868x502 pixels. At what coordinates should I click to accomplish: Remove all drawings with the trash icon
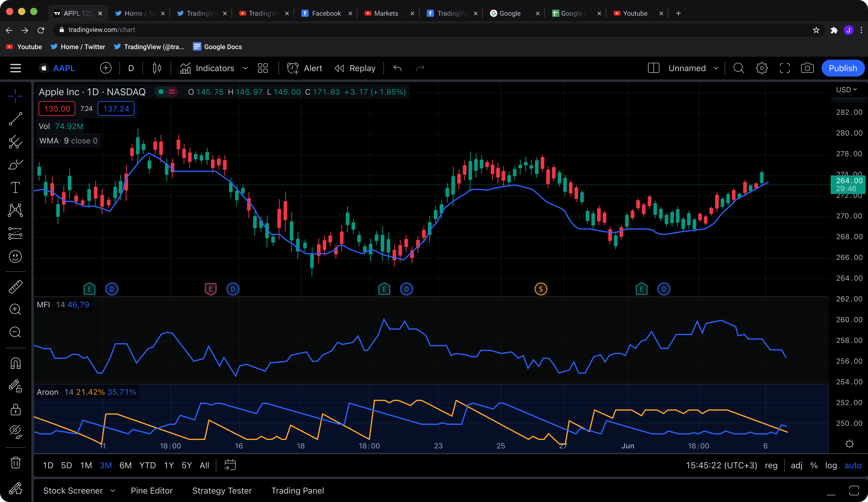[x=16, y=462]
